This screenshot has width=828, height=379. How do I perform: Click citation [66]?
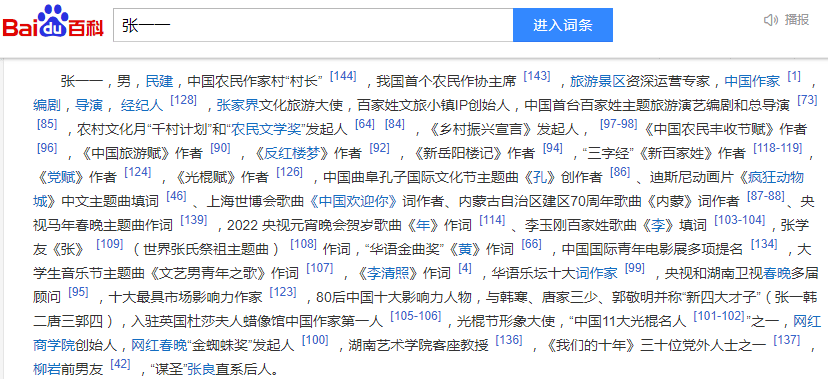[532, 244]
